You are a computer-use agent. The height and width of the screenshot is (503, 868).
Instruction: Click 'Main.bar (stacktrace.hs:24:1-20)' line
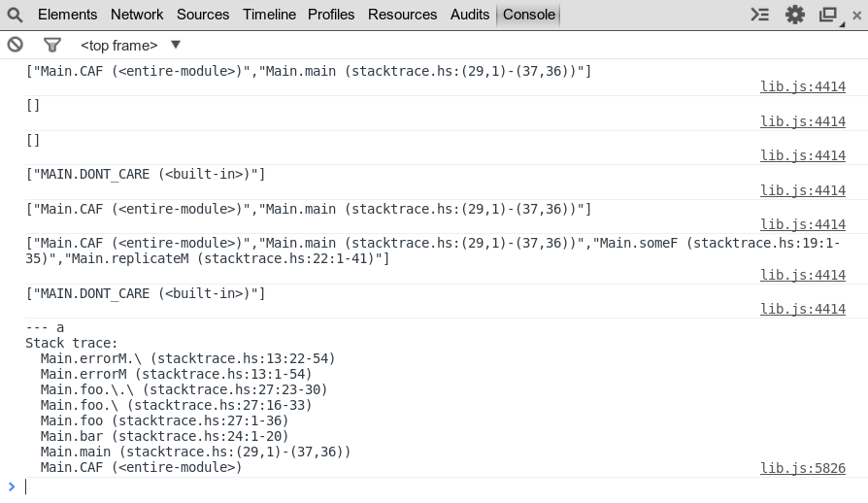tap(164, 436)
